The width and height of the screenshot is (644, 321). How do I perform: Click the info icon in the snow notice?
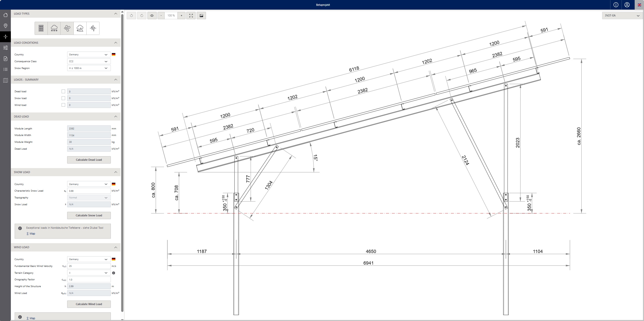20,228
